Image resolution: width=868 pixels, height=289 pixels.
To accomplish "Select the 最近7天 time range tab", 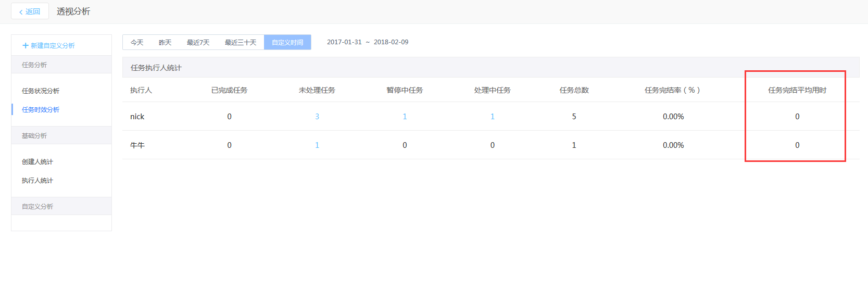I will tap(198, 43).
